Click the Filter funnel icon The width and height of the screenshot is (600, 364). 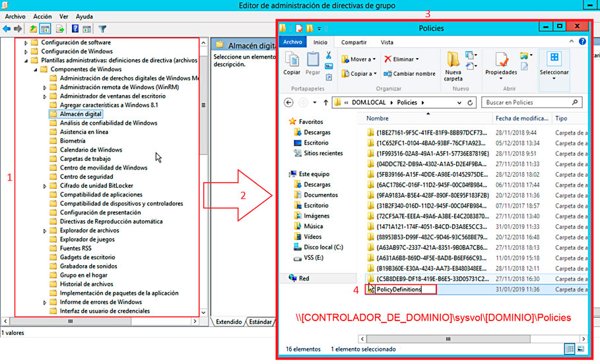pyautogui.click(x=102, y=28)
